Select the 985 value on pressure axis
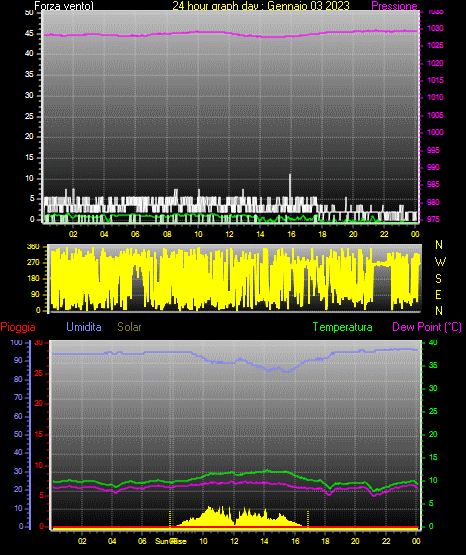The height and width of the screenshot is (555, 466). [433, 184]
